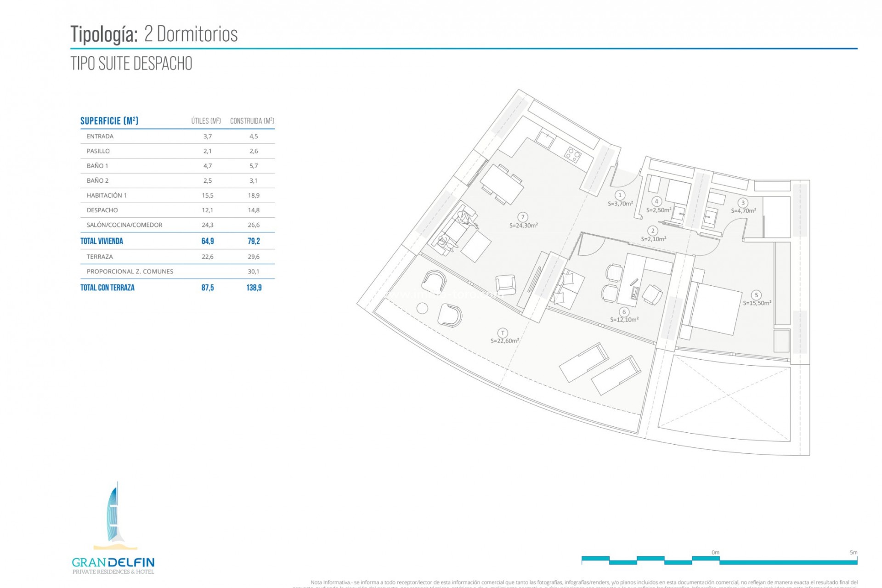
Task: Click the SUPERFICIE (M²) table header
Action: point(109,121)
